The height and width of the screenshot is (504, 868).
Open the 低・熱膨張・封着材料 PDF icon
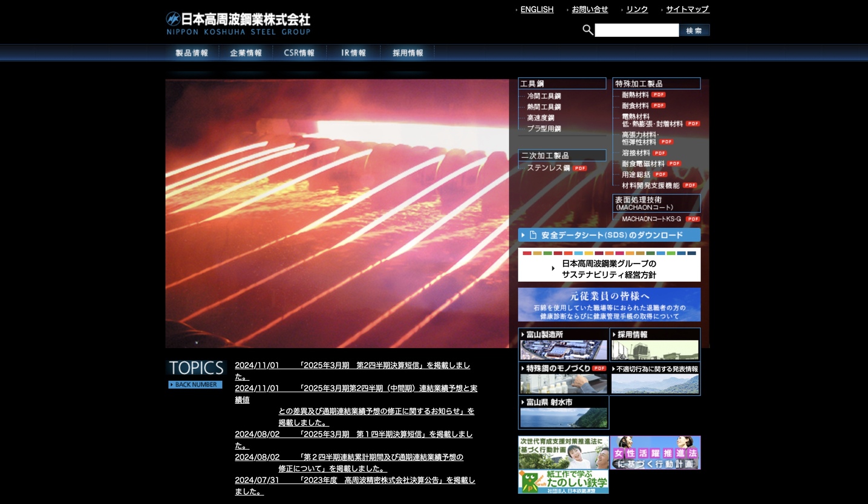693,123
